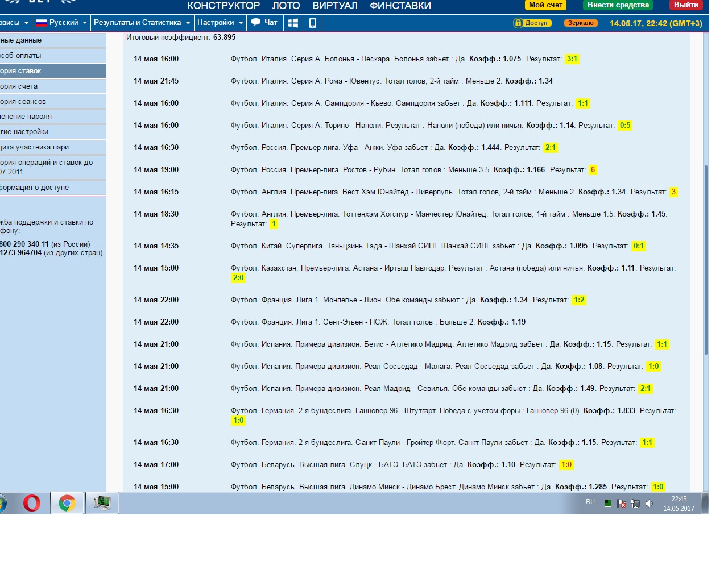Click the Windows app download icon
Image resolution: width=728 pixels, height=582 pixels.
click(x=293, y=23)
